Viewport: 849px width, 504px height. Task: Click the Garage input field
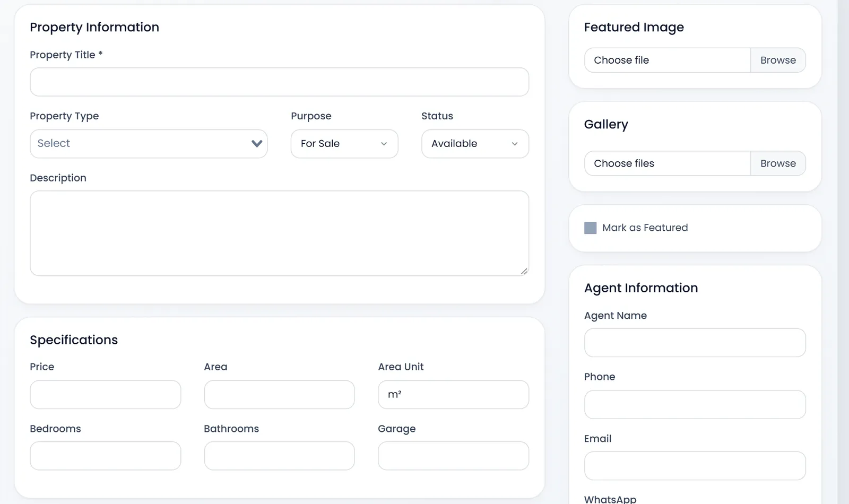[x=453, y=456]
